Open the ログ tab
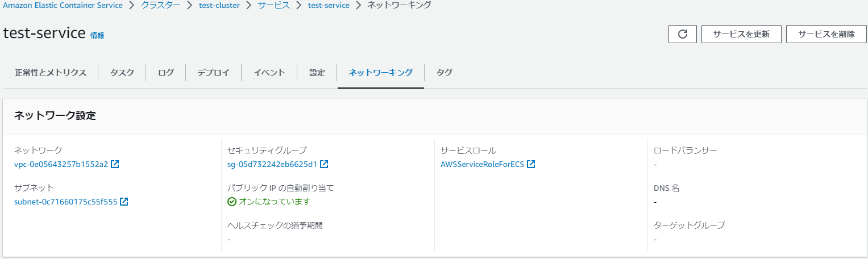 [x=166, y=73]
